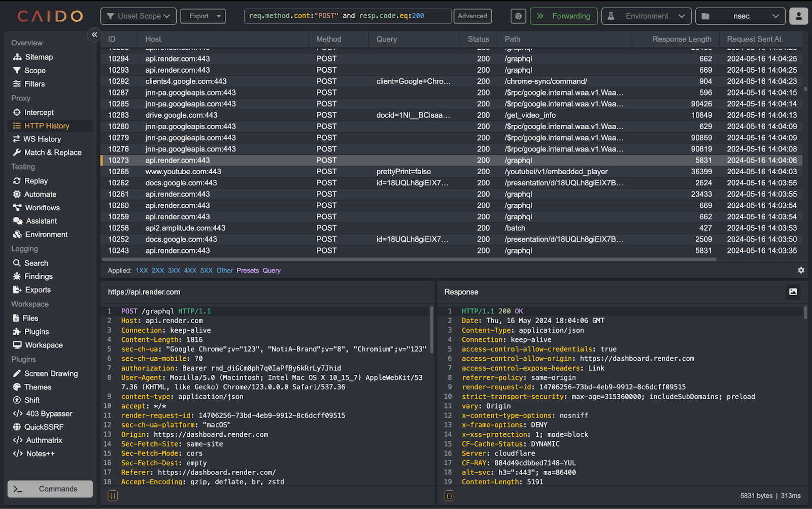Open the user account icon
812x509 pixels.
coord(799,16)
